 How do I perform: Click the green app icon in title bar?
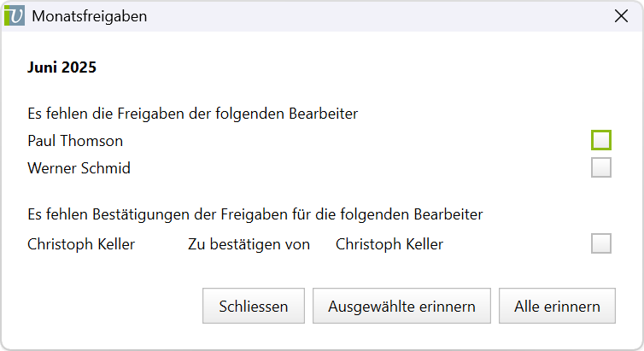[15, 16]
